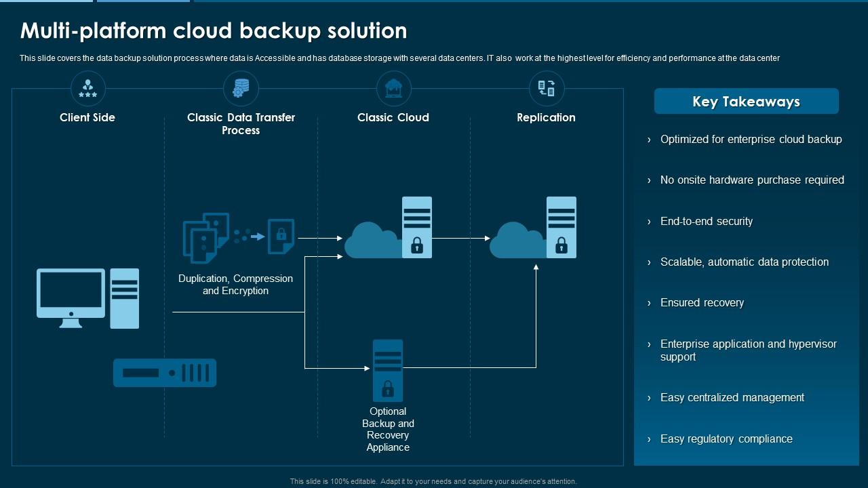
Task: Click the 'Ensured recovery' takeaway text
Action: [702, 302]
